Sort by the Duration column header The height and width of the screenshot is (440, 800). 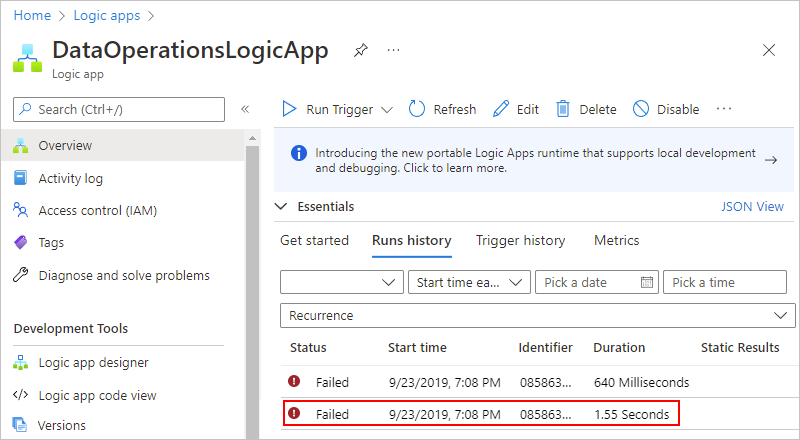coord(619,348)
